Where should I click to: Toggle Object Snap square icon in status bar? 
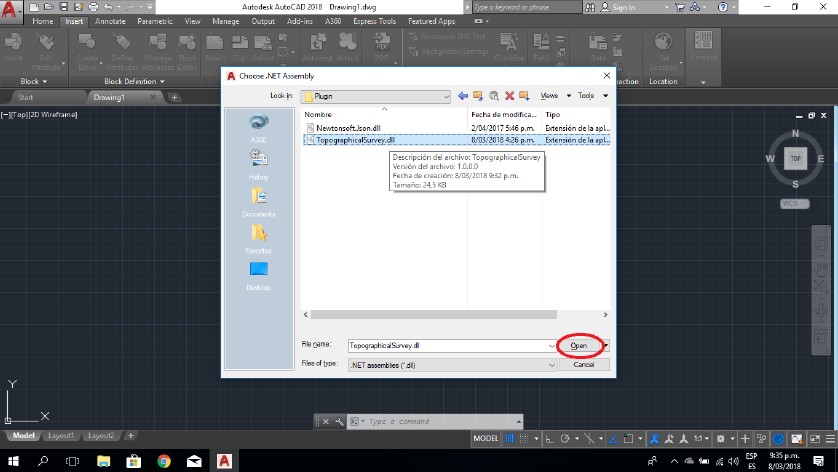[628, 439]
